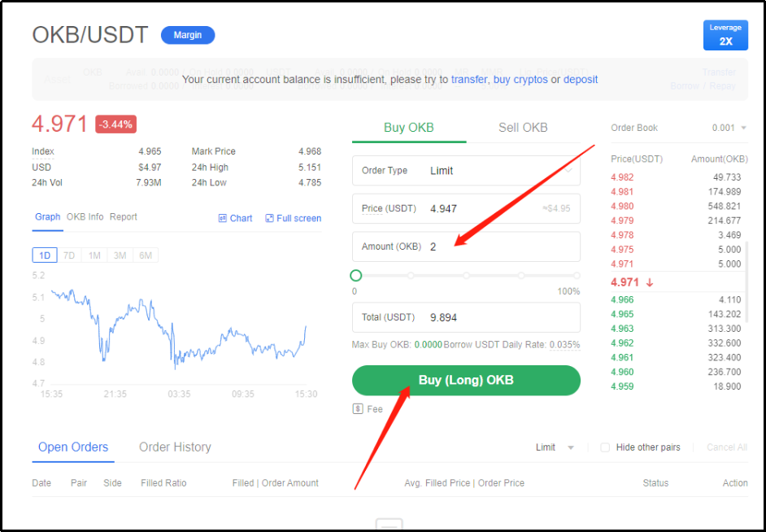
Task: Open the Order Book 0.001 precision dropdown
Action: 729,128
